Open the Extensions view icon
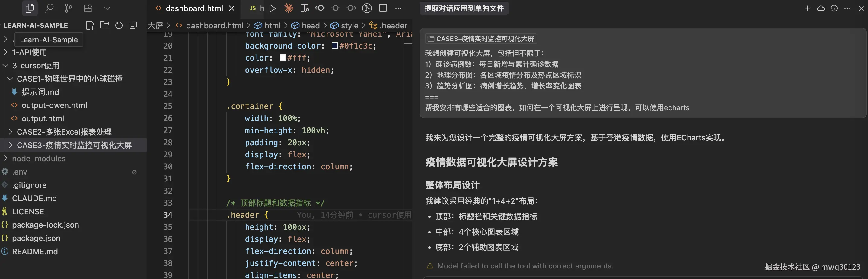This screenshot has width=868, height=279. [88, 8]
